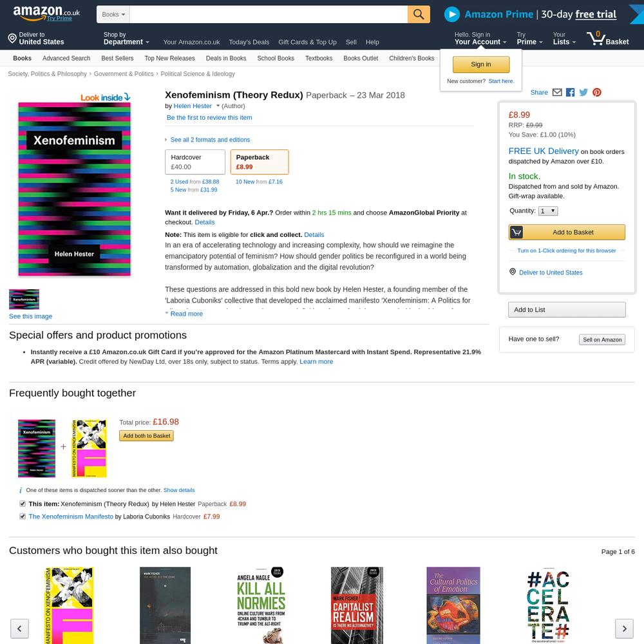Select the Hardcover format option
The height and width of the screenshot is (644, 644).
195,162
